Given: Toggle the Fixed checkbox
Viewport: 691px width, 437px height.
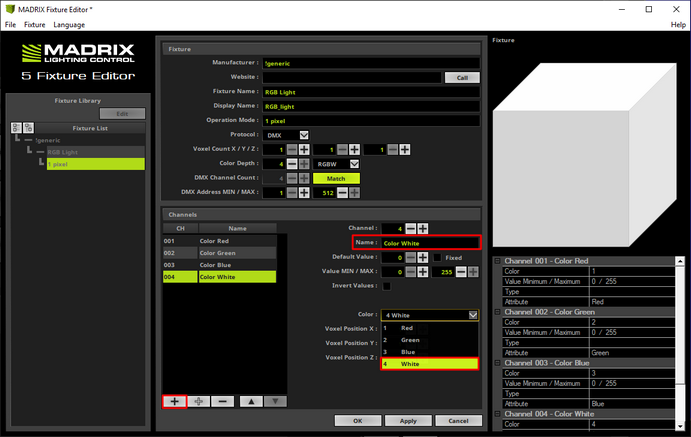Looking at the screenshot, I should 437,257.
